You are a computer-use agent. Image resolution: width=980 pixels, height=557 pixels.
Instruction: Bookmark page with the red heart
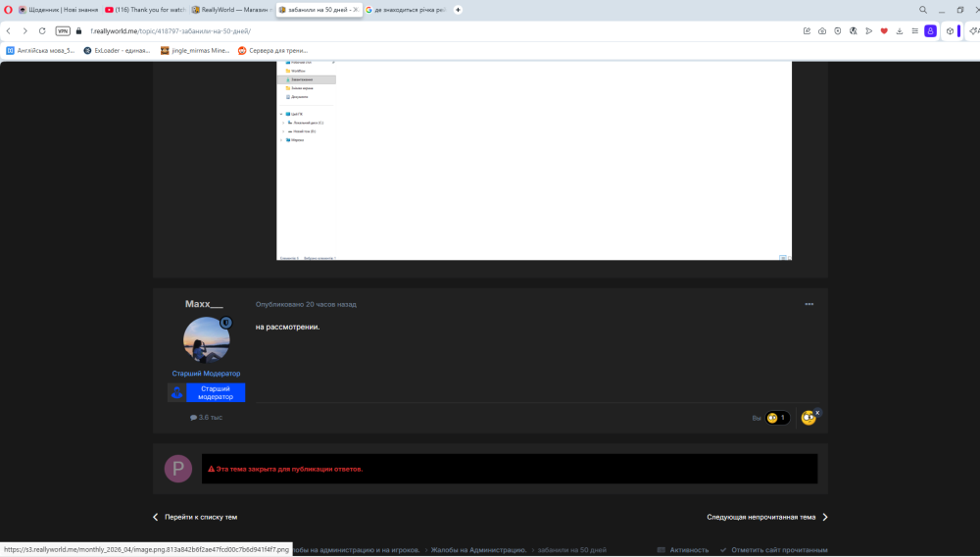click(x=884, y=30)
